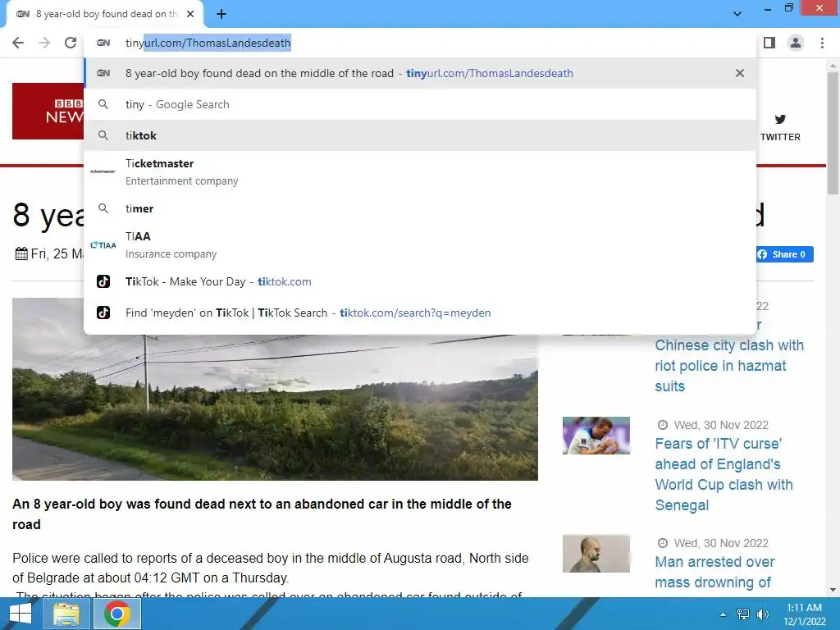Select the 'tiktok' search suggestion
This screenshot has width=840, height=630.
tap(420, 135)
